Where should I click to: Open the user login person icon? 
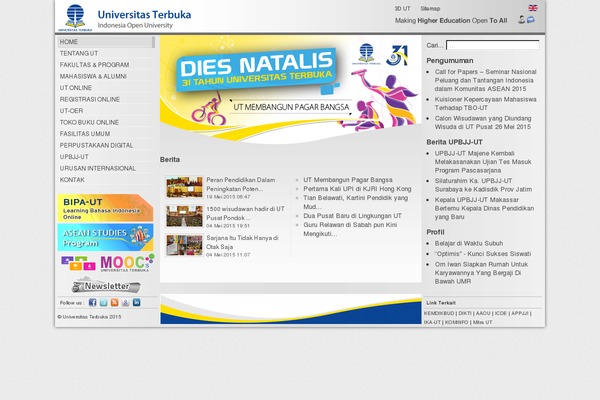pyautogui.click(x=521, y=20)
